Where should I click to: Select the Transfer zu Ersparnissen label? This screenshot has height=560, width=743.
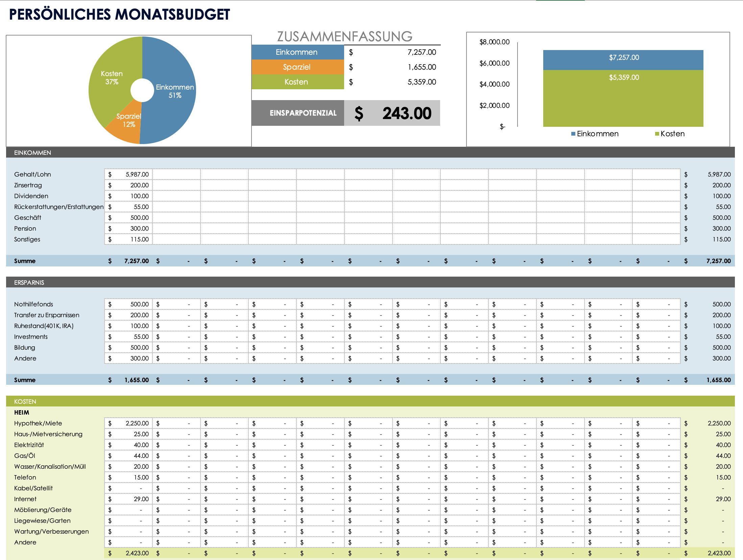click(x=47, y=315)
